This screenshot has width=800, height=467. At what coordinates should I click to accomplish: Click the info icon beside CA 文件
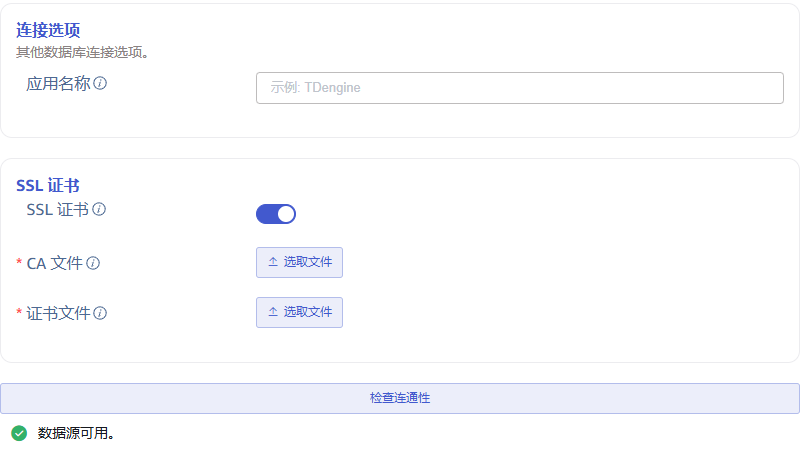coord(93,263)
